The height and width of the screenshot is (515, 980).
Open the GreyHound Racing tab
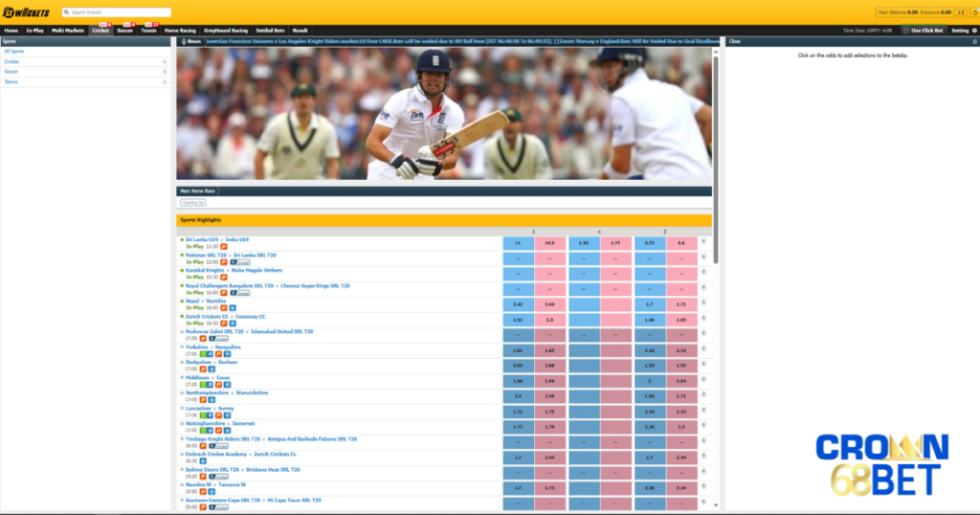pyautogui.click(x=226, y=30)
